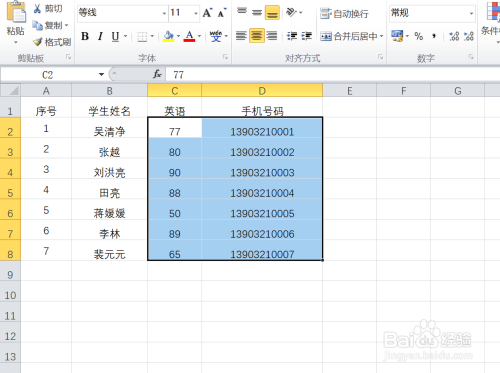
Task: Open alignment group dialog launcher
Action: [x=380, y=57]
